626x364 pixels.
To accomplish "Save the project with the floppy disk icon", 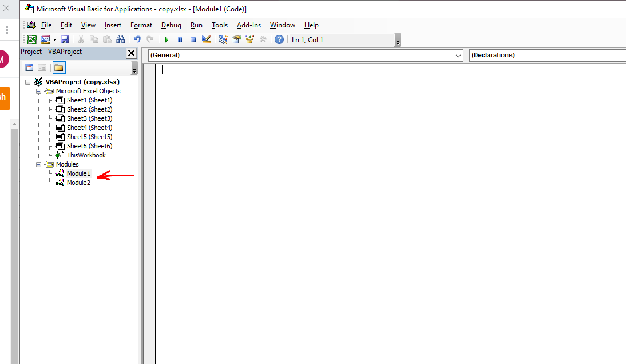I will [65, 39].
